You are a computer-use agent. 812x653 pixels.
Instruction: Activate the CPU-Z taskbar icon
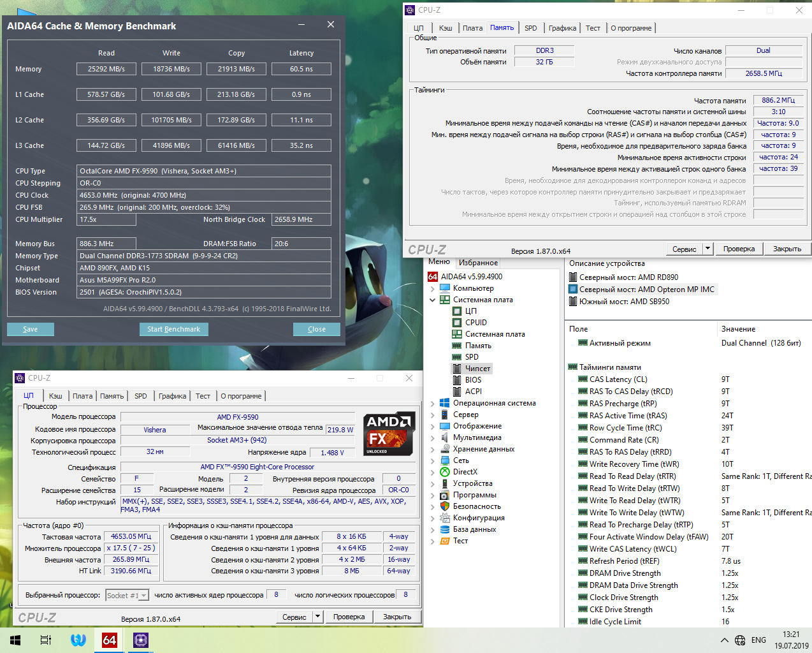[x=141, y=640]
